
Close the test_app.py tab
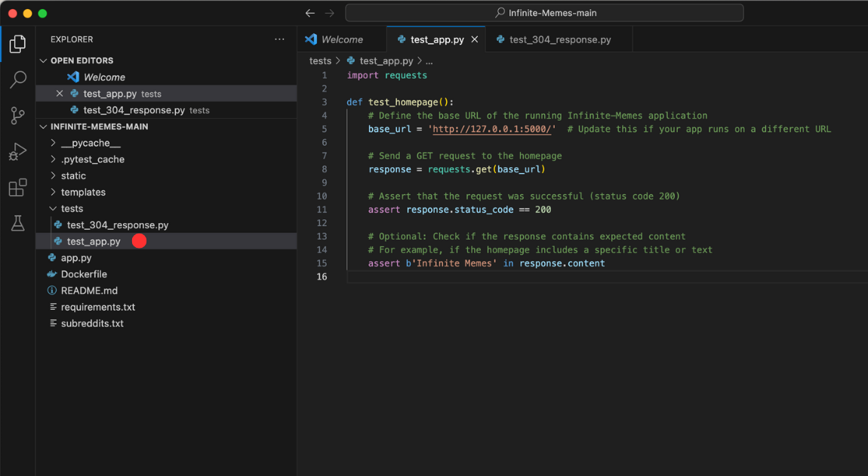(475, 39)
